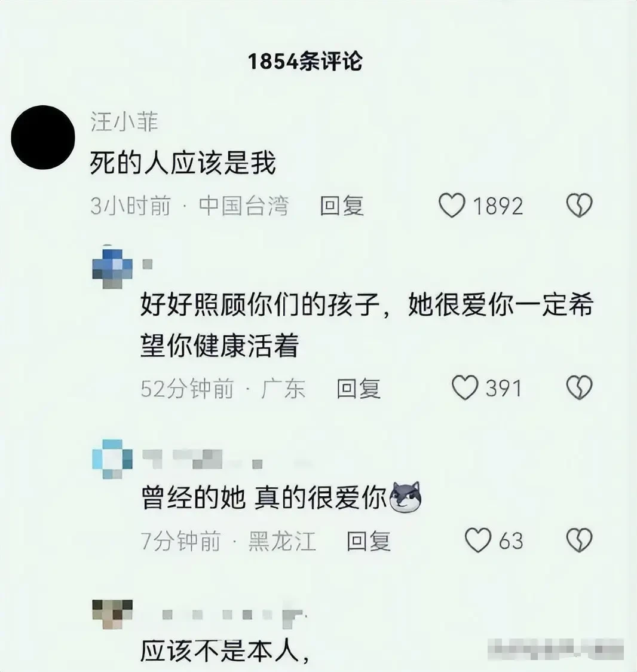Screen dimensions: 637x672
Task: Click the '1854条评论' header title
Action: [x=305, y=62]
